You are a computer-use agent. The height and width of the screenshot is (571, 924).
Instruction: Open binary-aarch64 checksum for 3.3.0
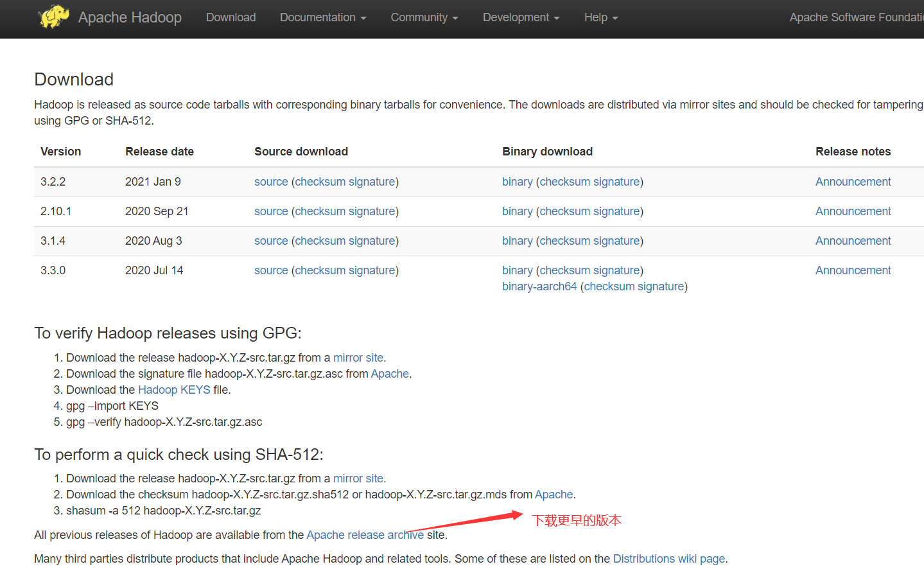pyautogui.click(x=609, y=286)
